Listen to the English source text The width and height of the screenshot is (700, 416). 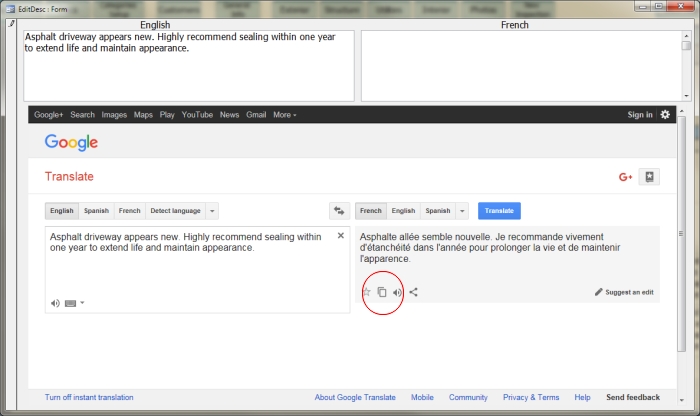[x=55, y=303]
